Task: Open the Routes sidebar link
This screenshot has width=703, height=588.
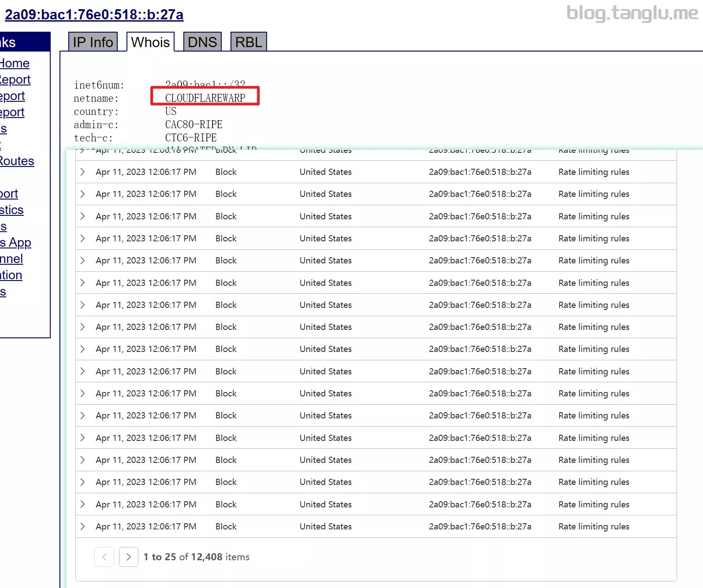Action: coord(17,161)
